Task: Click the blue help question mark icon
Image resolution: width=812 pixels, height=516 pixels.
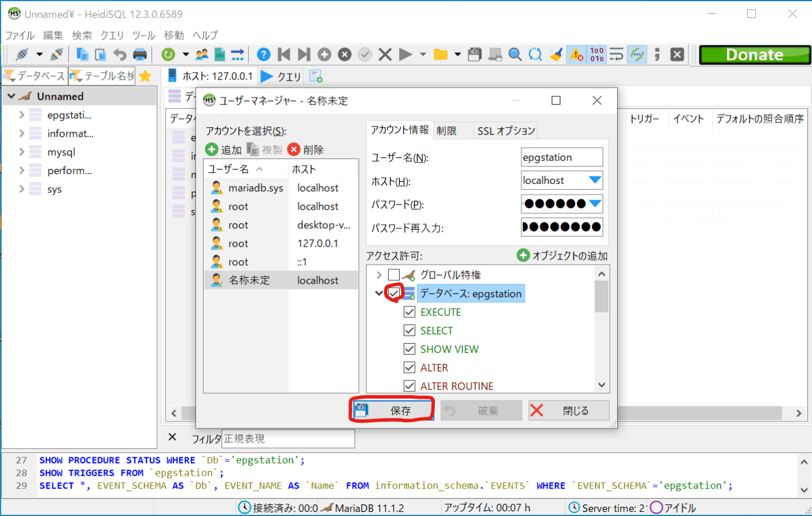Action: (263, 55)
